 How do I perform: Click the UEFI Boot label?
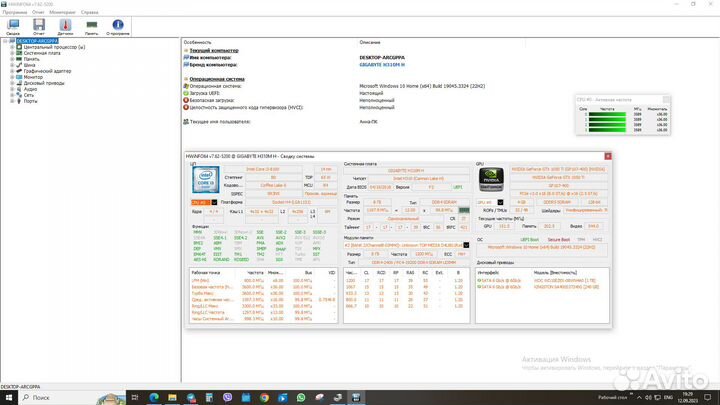coord(529,240)
